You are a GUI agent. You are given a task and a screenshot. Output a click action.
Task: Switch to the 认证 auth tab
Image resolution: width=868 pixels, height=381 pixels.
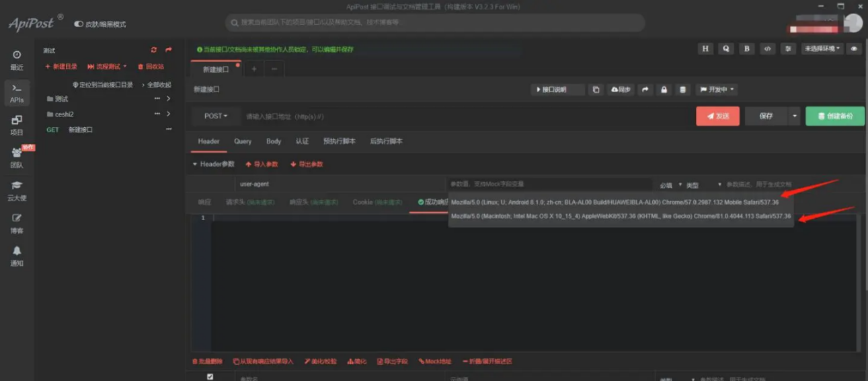[x=302, y=141]
